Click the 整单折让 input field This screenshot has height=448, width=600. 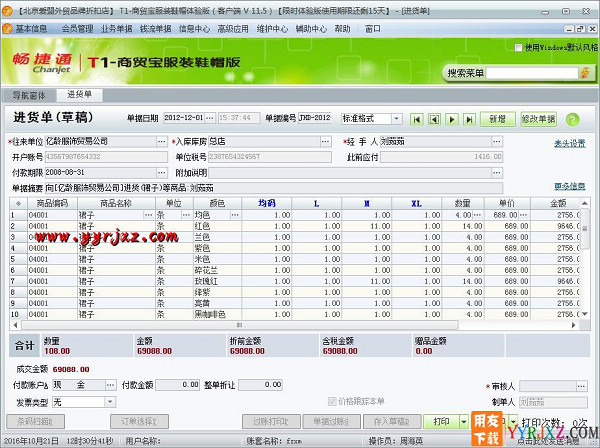click(x=261, y=385)
